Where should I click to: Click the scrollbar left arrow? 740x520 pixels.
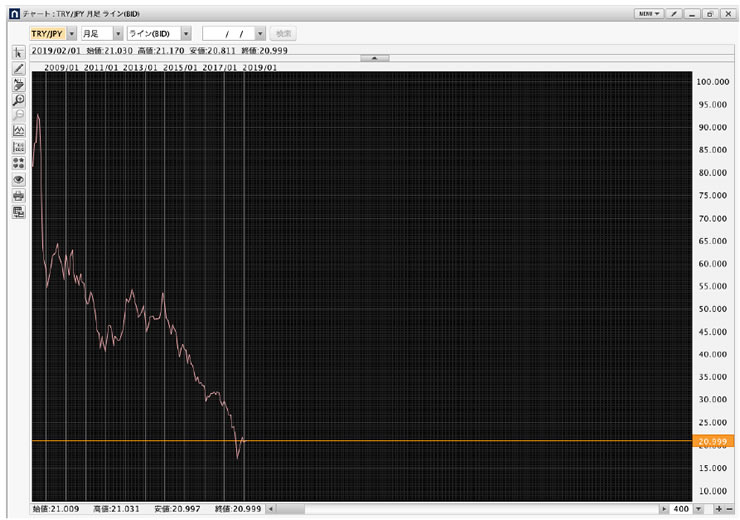pyautogui.click(x=270, y=509)
